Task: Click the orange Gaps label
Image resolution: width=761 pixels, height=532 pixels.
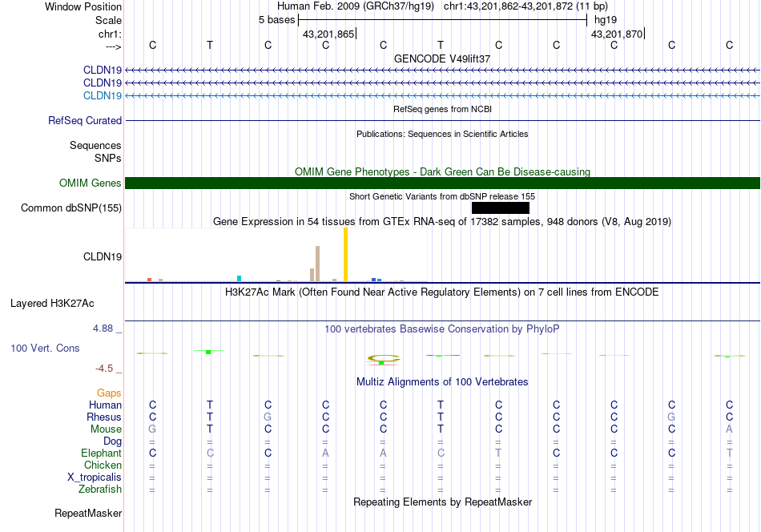Action: [x=109, y=393]
